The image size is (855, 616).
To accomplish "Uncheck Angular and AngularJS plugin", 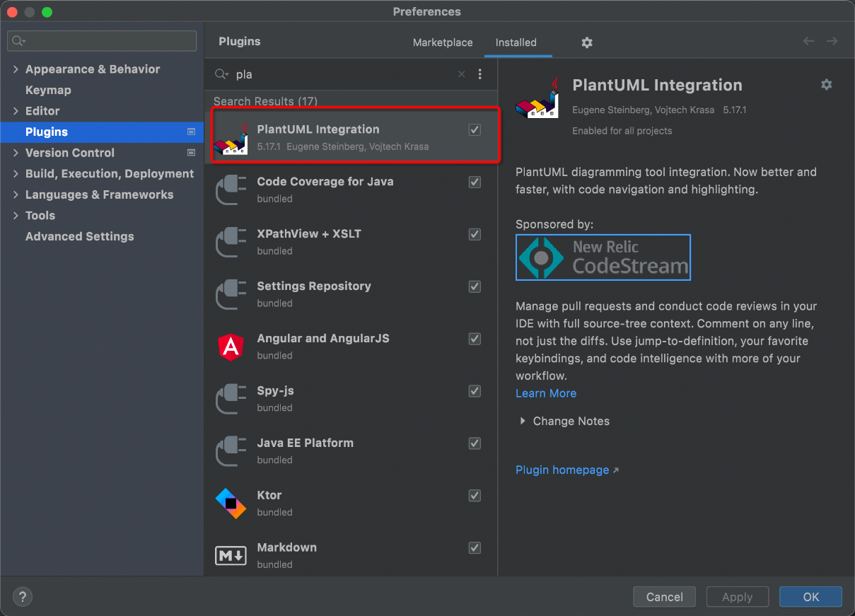I will [475, 339].
